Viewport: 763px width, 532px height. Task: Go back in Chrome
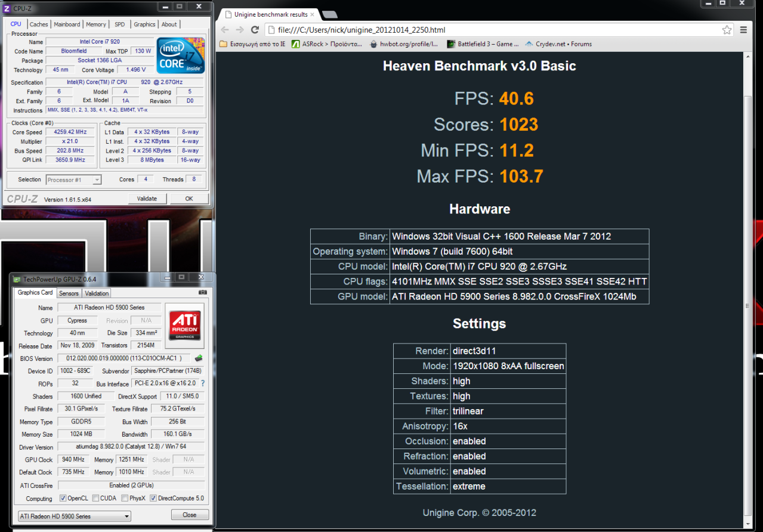225,30
